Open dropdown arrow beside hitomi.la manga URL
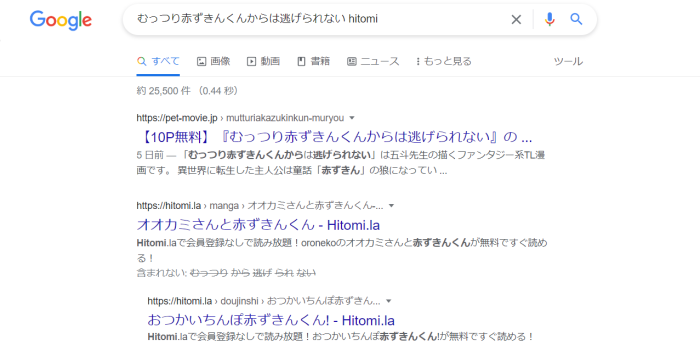The image size is (700, 362). point(392,206)
